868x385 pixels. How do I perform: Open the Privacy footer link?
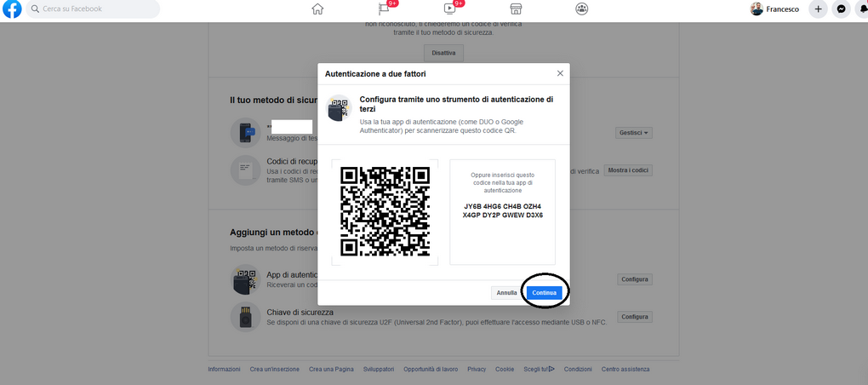[477, 369]
